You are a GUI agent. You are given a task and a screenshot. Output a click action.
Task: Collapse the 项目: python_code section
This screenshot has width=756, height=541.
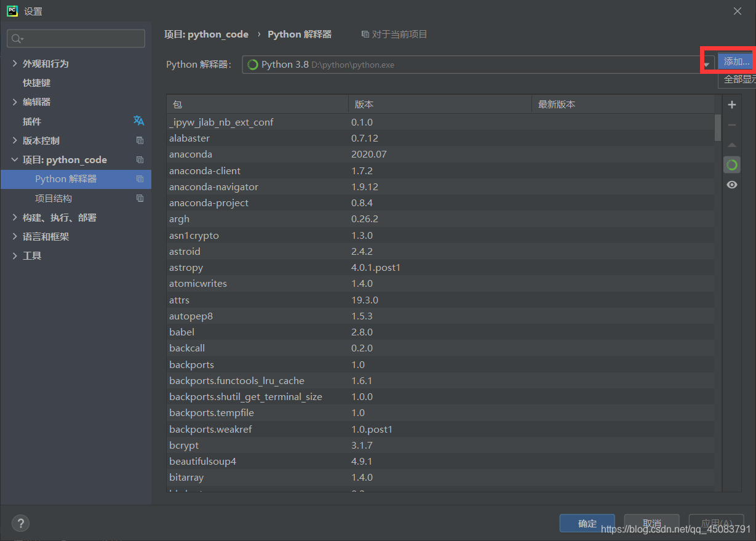(x=15, y=159)
